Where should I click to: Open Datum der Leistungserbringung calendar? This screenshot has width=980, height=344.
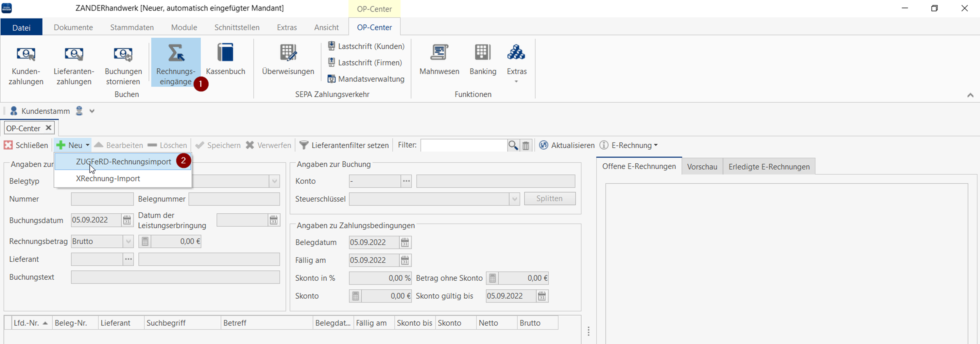coord(274,220)
